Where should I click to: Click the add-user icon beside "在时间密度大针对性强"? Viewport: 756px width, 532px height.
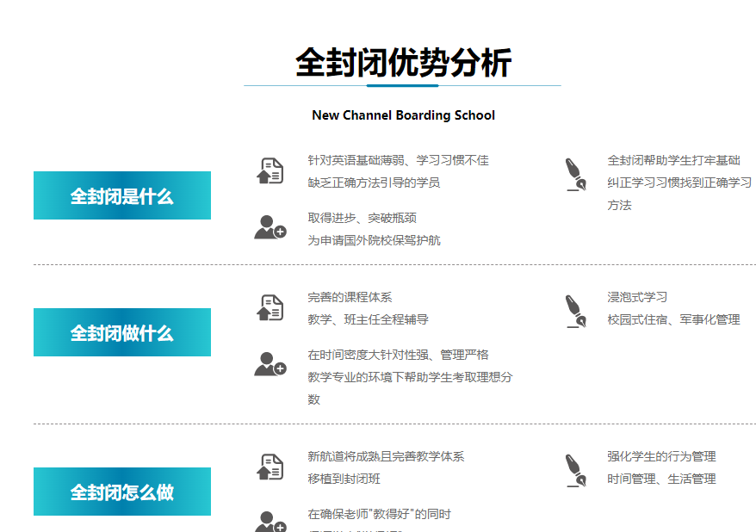[270, 364]
